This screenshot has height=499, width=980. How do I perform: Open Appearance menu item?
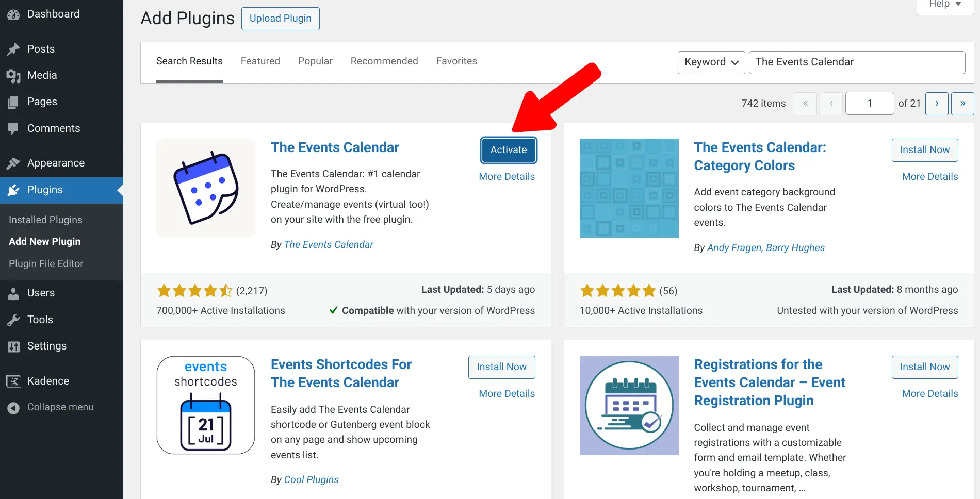[61, 163]
